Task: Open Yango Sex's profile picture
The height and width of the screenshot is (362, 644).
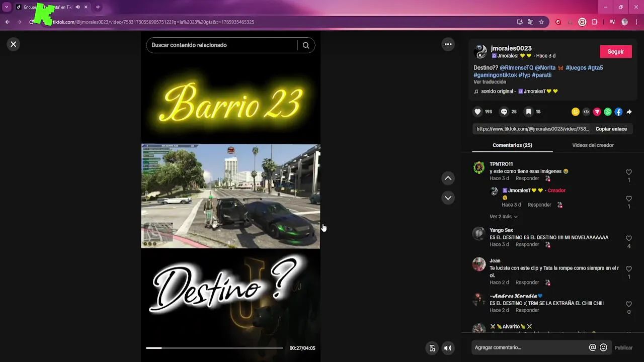Action: click(x=479, y=233)
